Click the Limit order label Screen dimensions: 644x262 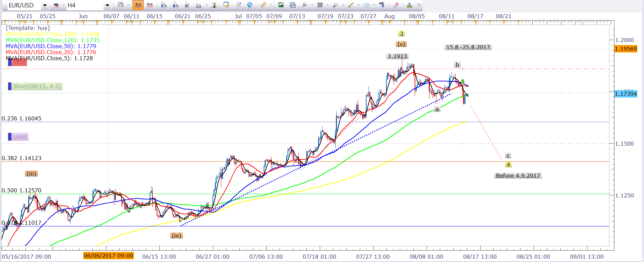click(20, 137)
